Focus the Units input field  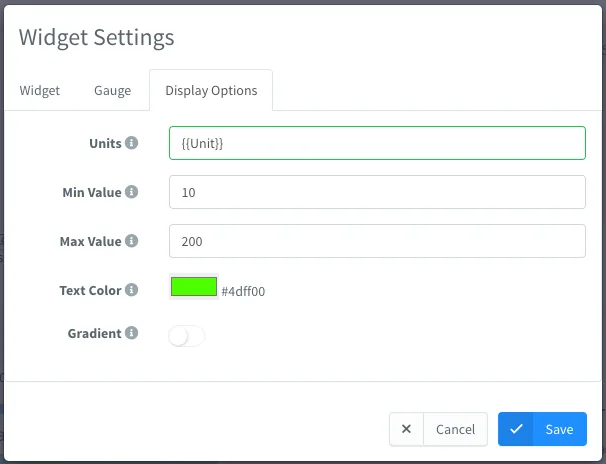tap(377, 143)
